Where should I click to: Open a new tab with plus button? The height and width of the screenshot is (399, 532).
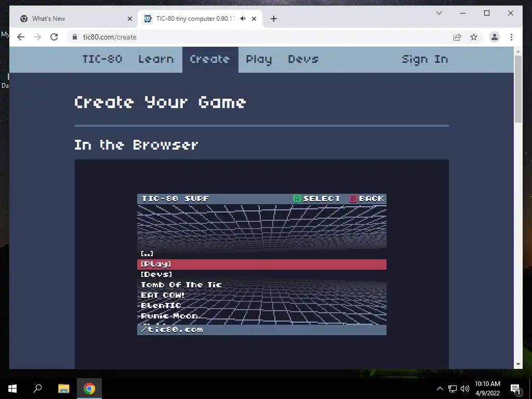click(274, 19)
